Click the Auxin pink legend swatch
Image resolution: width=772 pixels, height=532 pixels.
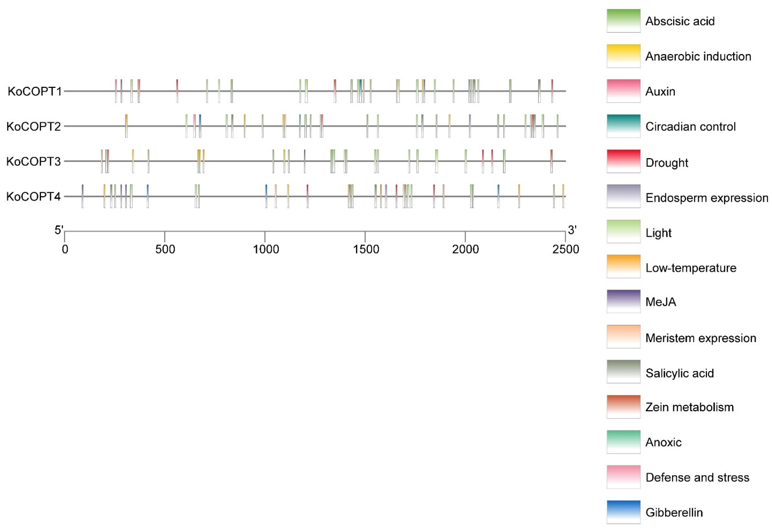click(x=623, y=91)
